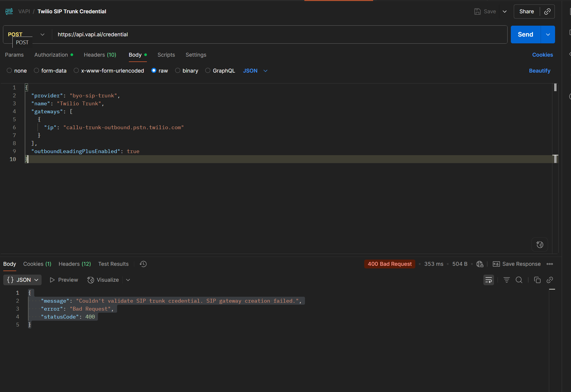Click the Visualize icon
The height and width of the screenshot is (392, 571).
click(91, 280)
